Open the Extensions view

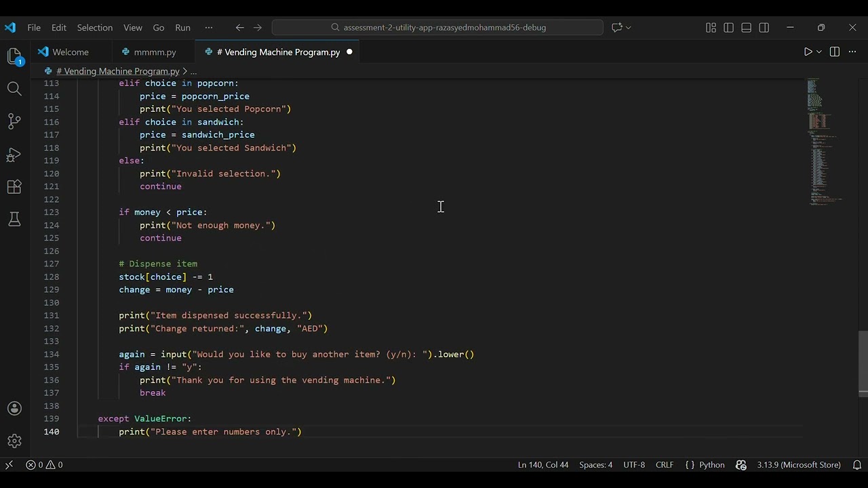pos(14,187)
